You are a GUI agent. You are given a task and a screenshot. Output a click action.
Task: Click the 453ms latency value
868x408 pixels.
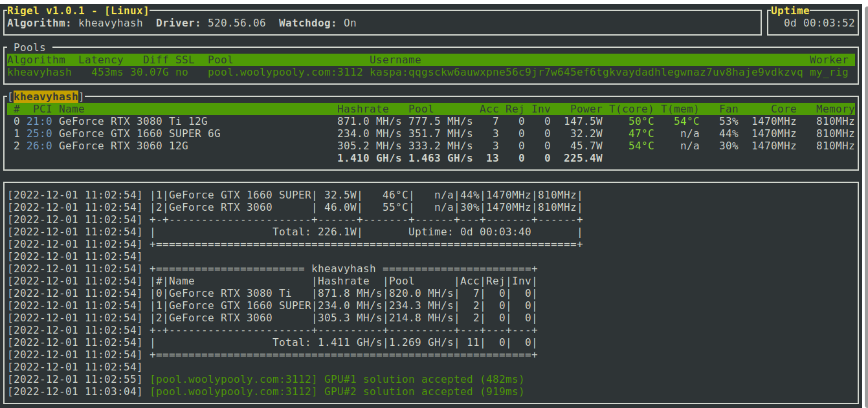[x=107, y=72]
